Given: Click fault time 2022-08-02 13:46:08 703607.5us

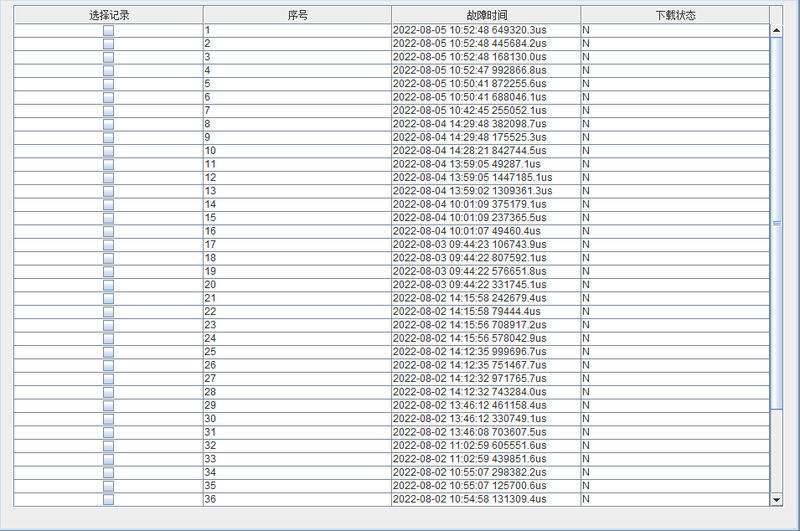Looking at the screenshot, I should (x=486, y=432).
